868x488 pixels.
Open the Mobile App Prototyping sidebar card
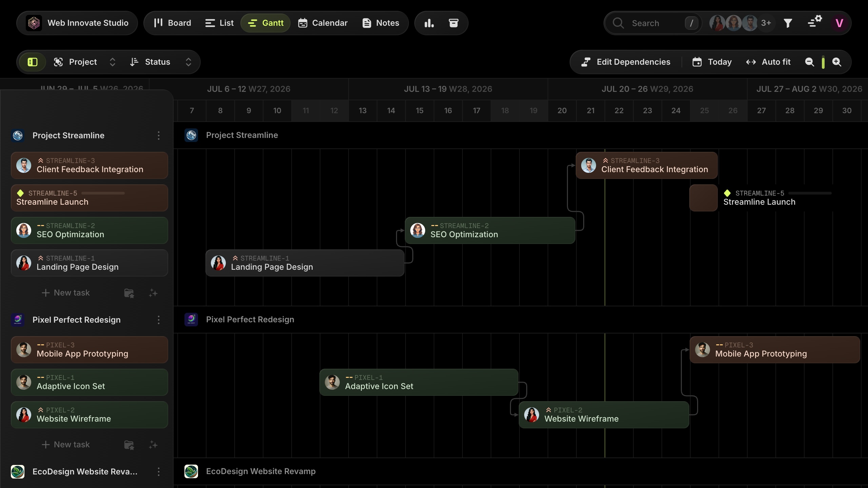pos(90,350)
